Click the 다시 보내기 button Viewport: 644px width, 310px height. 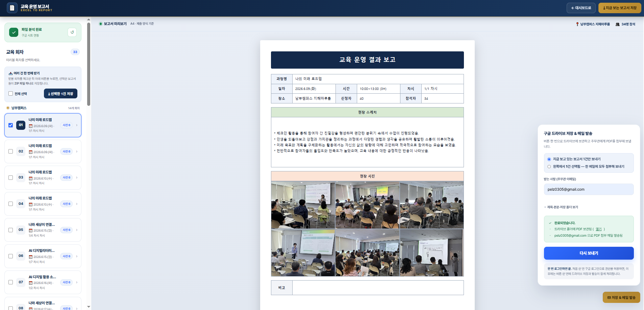(x=589, y=253)
